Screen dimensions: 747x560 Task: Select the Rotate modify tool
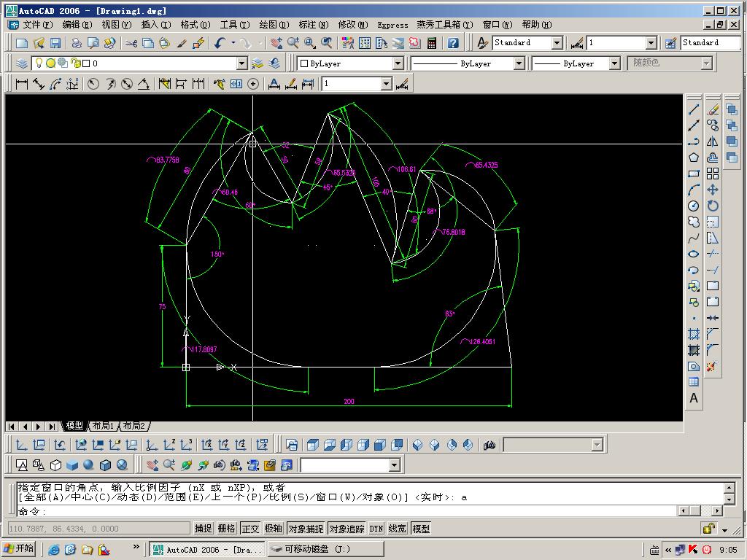click(x=713, y=206)
